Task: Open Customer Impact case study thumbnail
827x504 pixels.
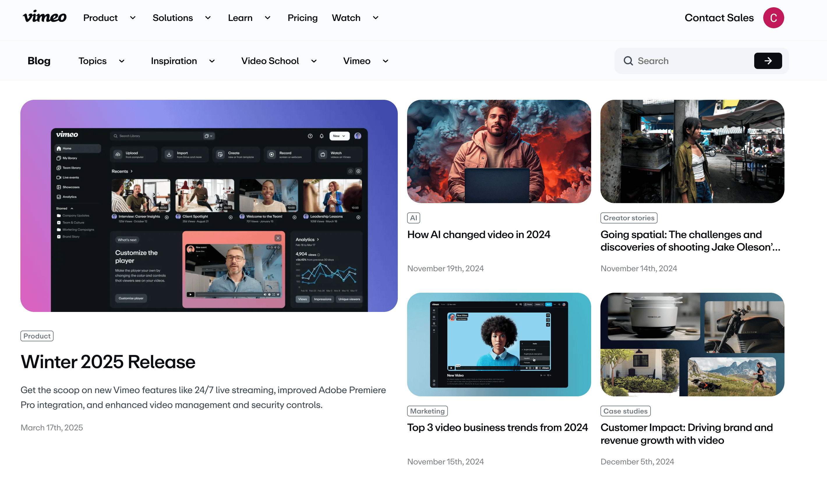Action: (692, 344)
